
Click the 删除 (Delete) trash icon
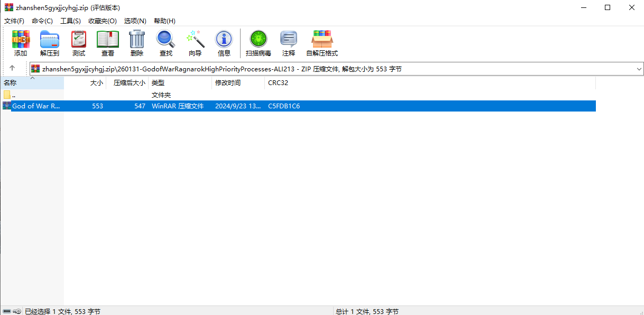137,43
